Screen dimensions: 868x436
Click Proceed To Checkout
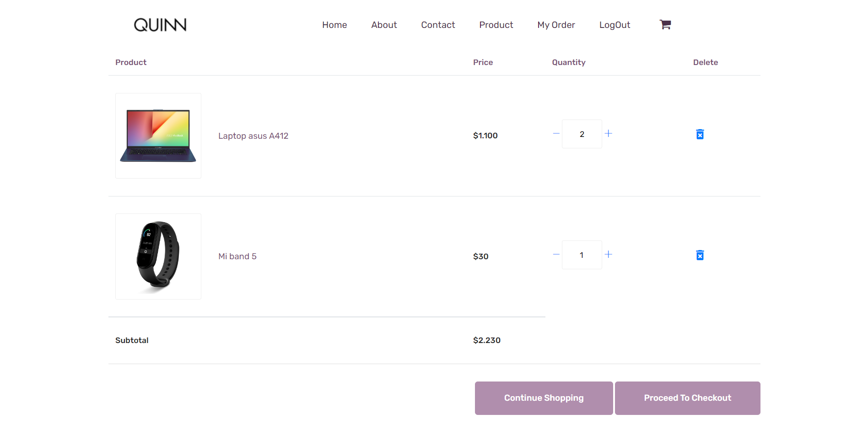(x=687, y=398)
